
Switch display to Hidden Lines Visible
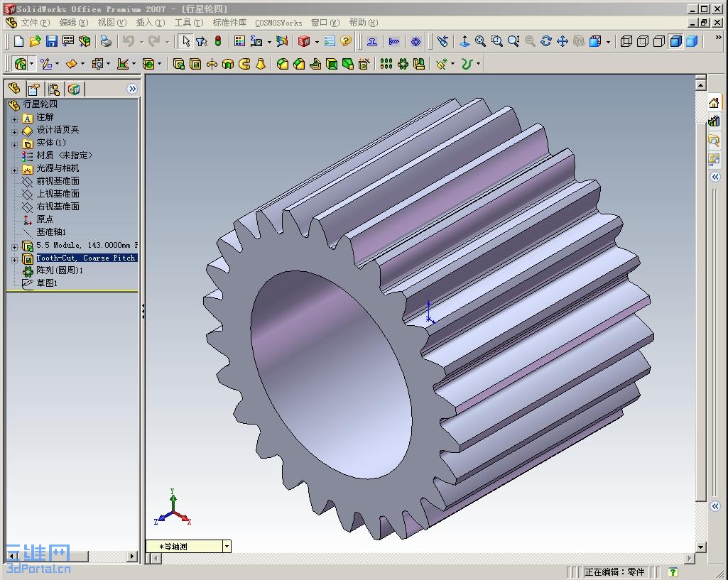[643, 41]
